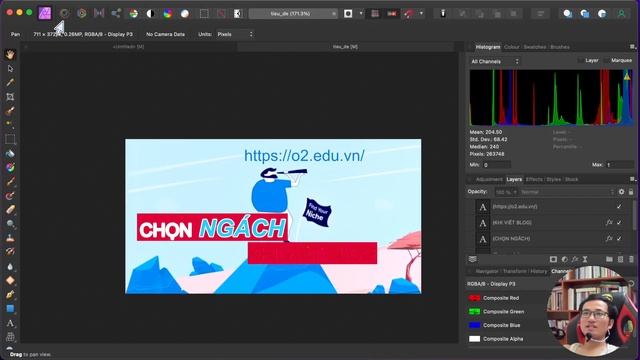Switch to the Colour tab
Viewport: 640px width, 360px height.
(511, 47)
